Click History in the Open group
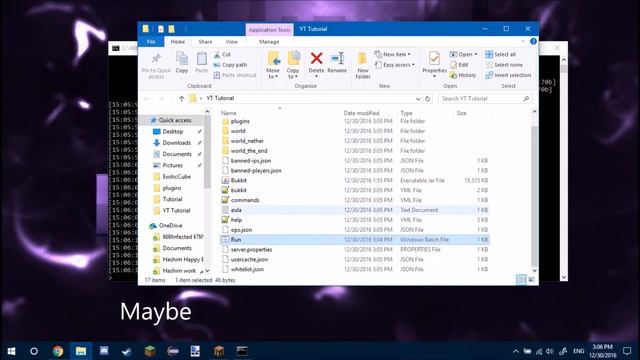The height and width of the screenshot is (360, 640). point(463,75)
